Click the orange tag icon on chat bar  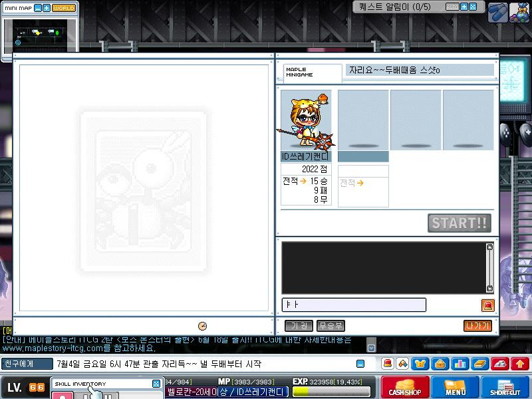403,364
